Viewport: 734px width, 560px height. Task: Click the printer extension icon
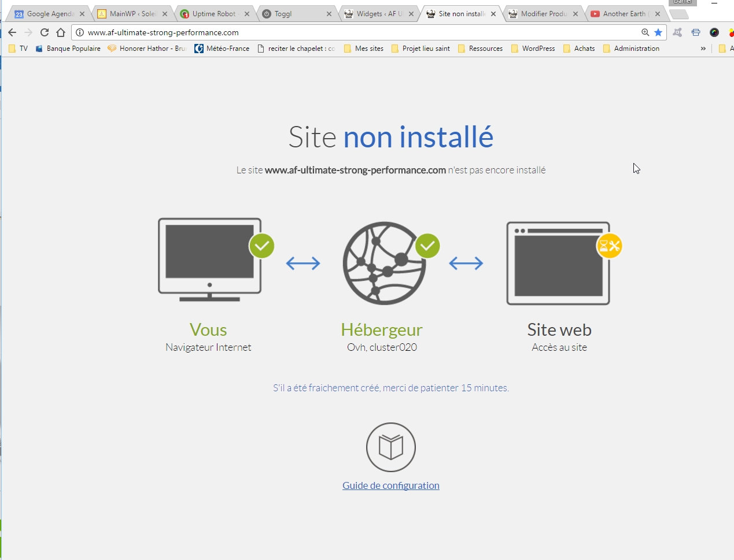pyautogui.click(x=696, y=32)
